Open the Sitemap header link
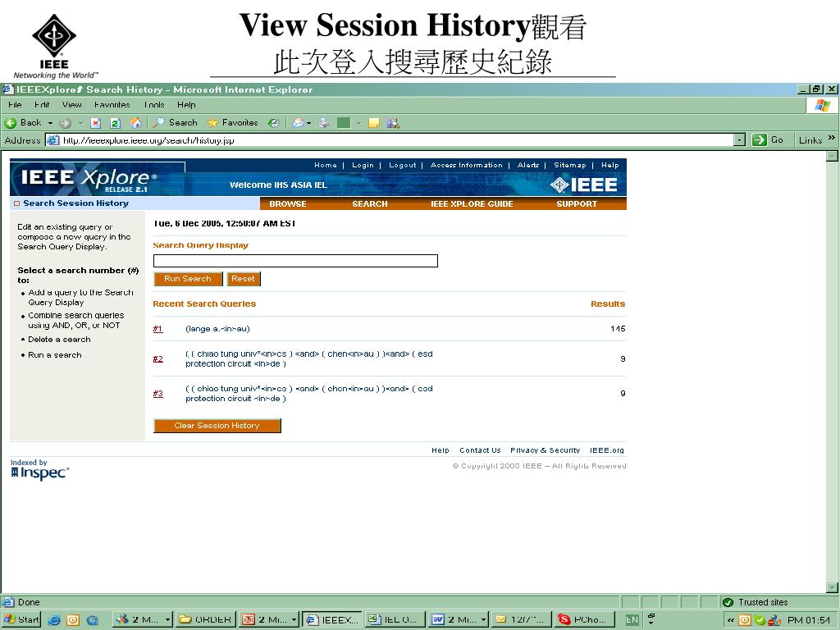The height and width of the screenshot is (630, 840). (x=570, y=165)
